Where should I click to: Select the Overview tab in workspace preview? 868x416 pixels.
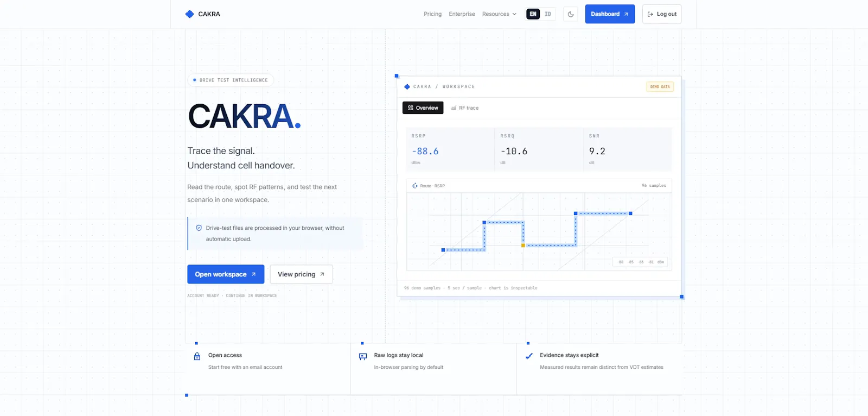[423, 108]
